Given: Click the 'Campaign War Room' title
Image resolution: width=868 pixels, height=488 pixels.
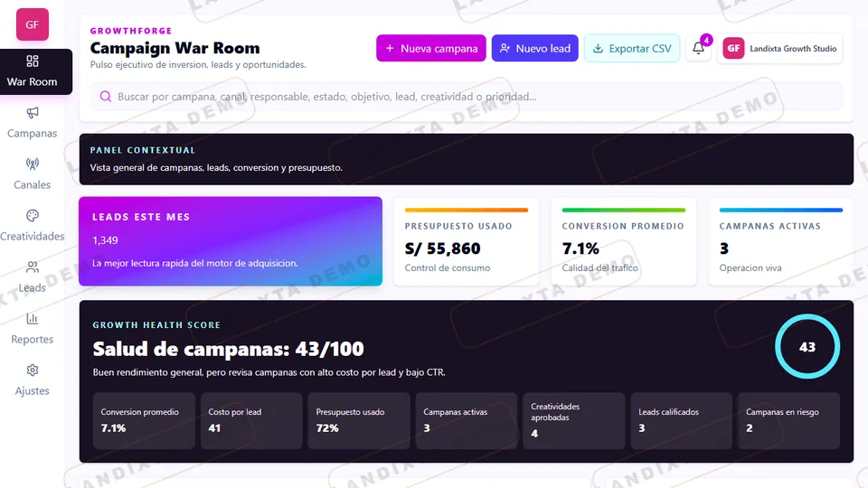Looking at the screenshot, I should [175, 48].
